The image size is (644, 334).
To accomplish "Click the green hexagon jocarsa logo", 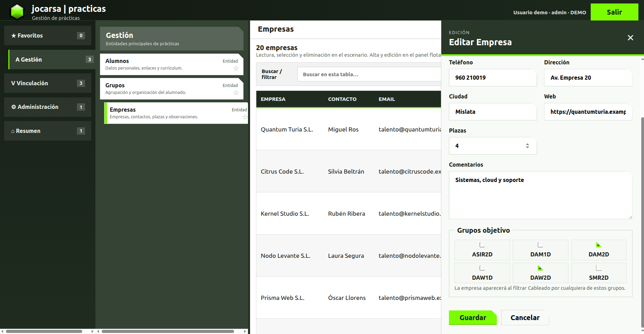I will tap(17, 12).
